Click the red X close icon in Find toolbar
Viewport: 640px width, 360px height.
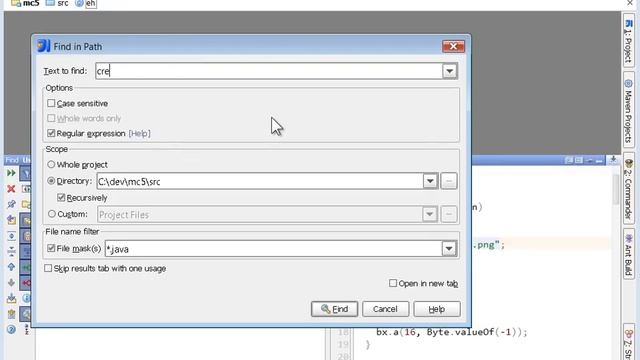pos(11,189)
